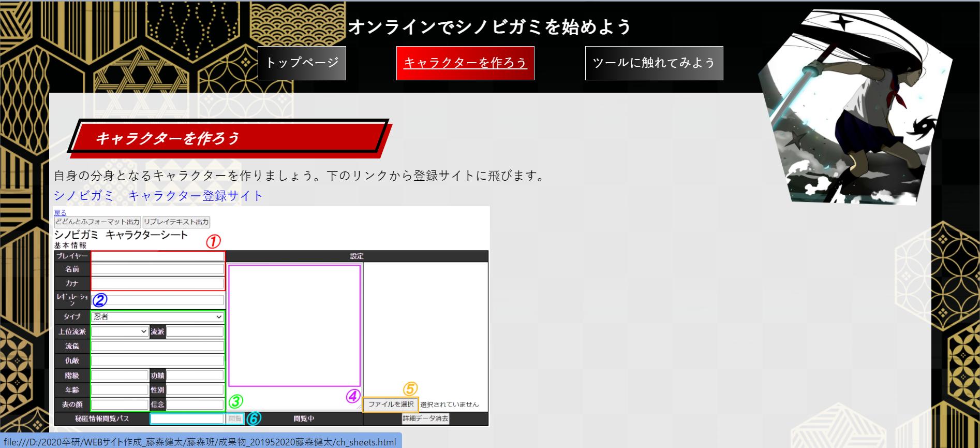Click the 戻る link on the character sheet

point(60,213)
